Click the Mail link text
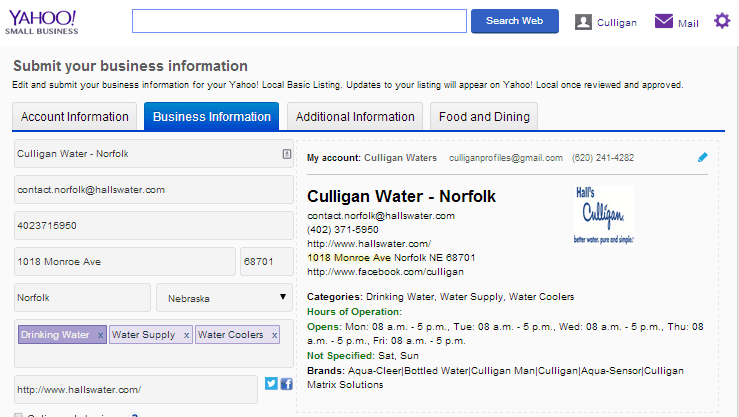This screenshot has height=417, width=739. click(688, 24)
